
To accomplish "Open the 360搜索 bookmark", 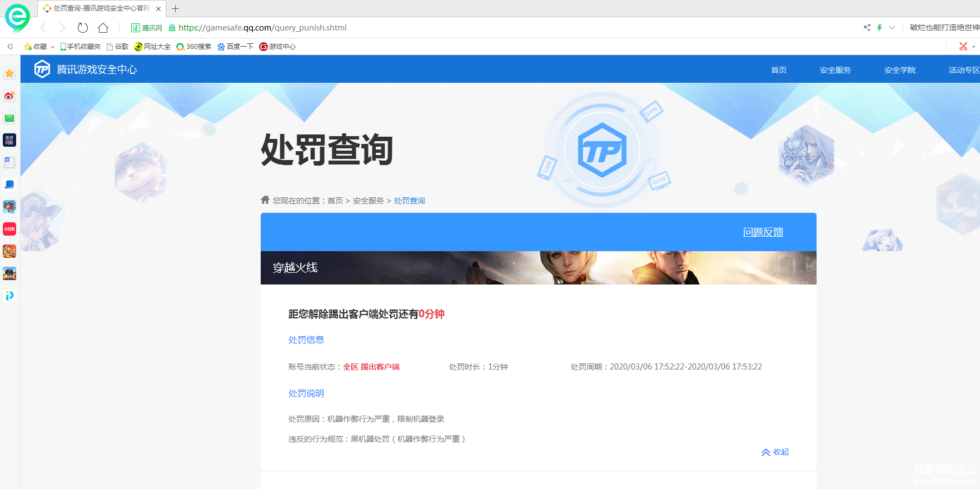I will click(193, 47).
